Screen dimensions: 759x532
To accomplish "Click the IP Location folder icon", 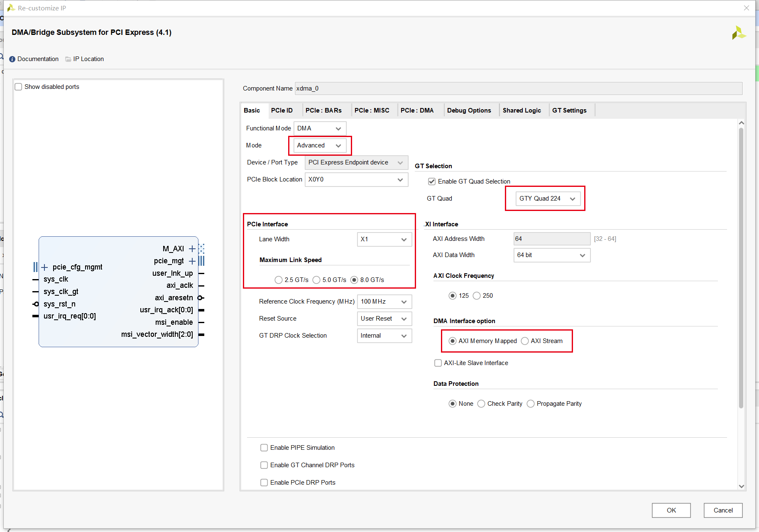I will [x=68, y=59].
